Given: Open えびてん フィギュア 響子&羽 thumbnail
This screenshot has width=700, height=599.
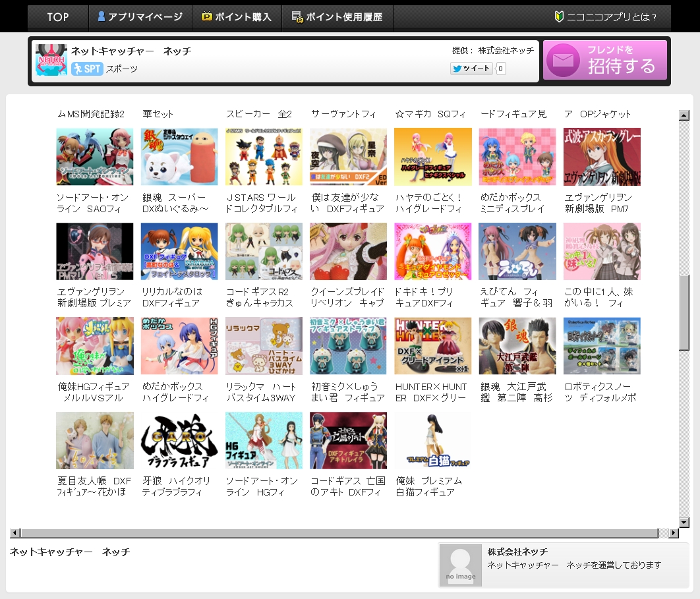Looking at the screenshot, I should click(x=517, y=251).
